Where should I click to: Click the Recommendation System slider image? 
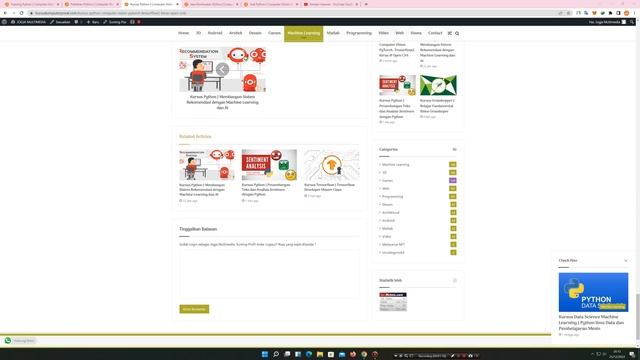222,69
